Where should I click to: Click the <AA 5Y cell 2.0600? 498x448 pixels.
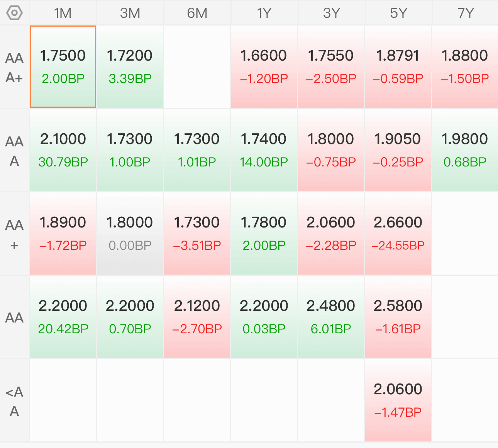pyautogui.click(x=398, y=400)
